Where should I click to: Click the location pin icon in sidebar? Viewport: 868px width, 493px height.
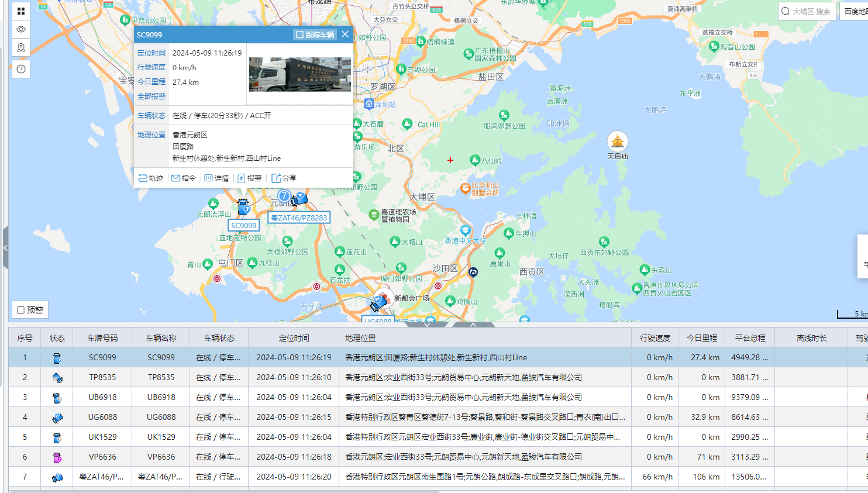pyautogui.click(x=20, y=48)
